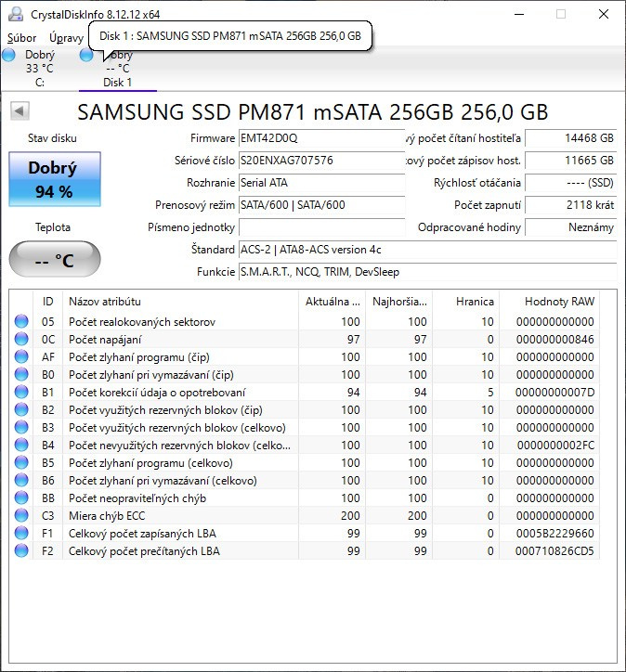Click the serial number field S20ENXAG707576
This screenshot has height=672, width=626.
pos(321,161)
